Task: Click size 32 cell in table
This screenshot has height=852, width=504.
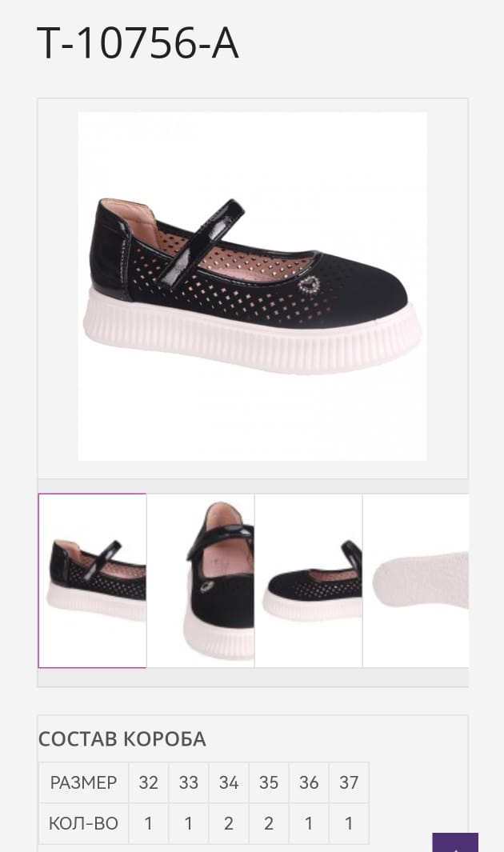Action: tap(148, 782)
